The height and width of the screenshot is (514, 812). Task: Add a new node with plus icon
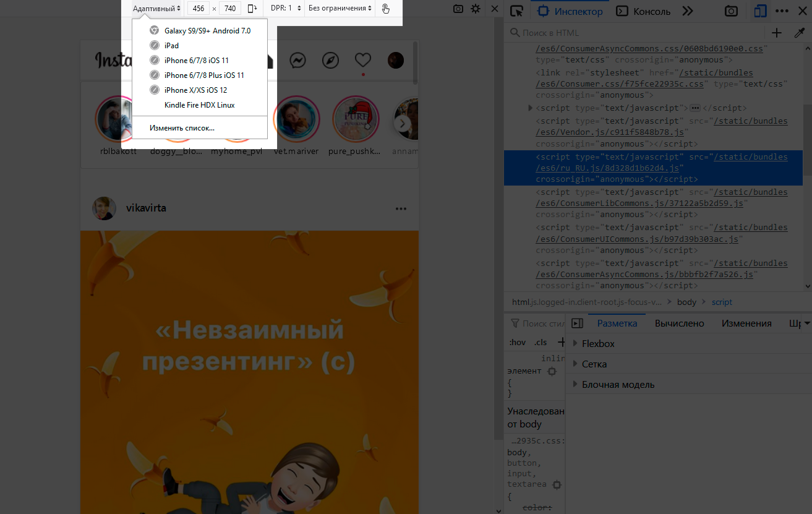click(x=777, y=33)
